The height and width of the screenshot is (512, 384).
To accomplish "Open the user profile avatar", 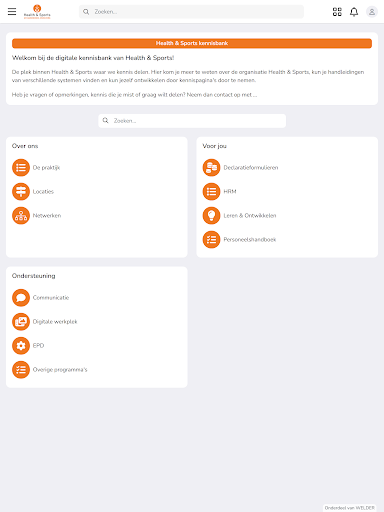I will click(372, 12).
